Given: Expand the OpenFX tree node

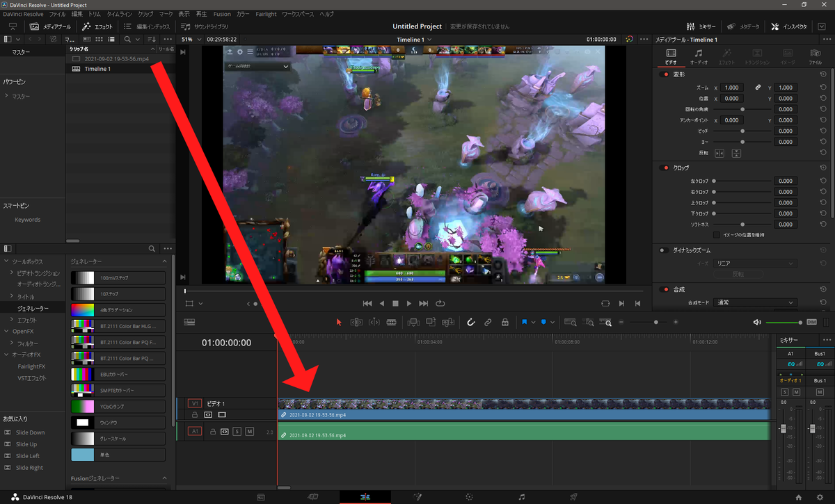Looking at the screenshot, I should coord(6,332).
